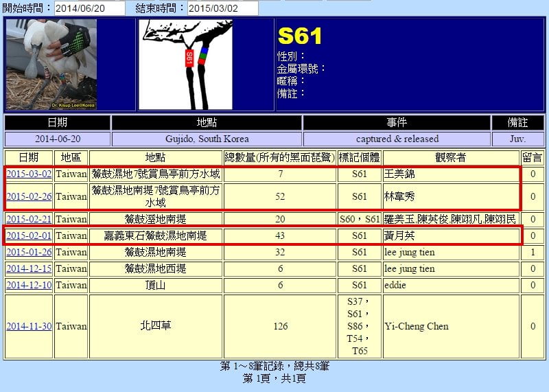Click the 標記個體 column header

359,157
